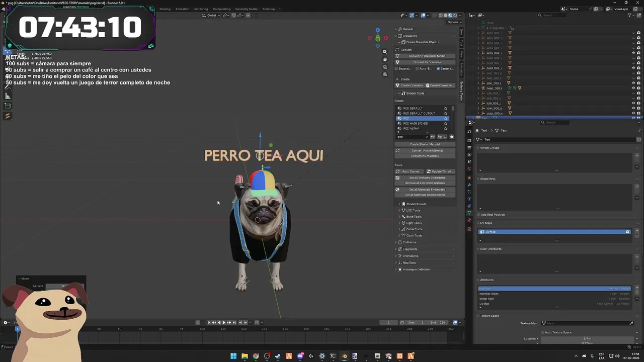The width and height of the screenshot is (644, 362).
Task: Click the favorites star filter under shader list
Action: [x=451, y=137]
